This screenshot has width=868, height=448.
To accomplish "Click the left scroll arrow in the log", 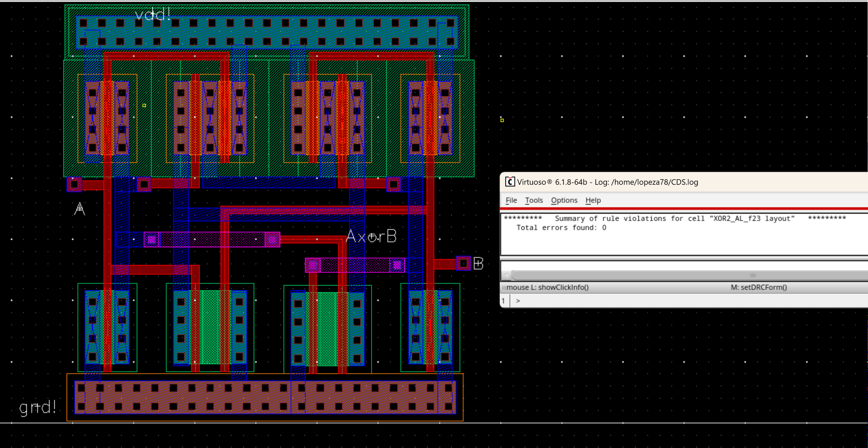I will coord(506,275).
